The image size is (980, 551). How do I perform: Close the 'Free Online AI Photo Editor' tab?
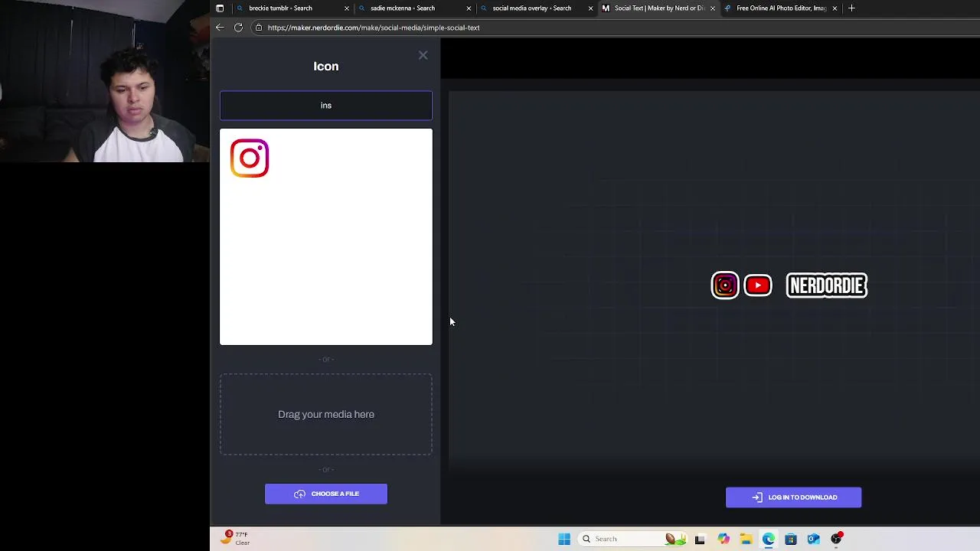[x=835, y=8]
